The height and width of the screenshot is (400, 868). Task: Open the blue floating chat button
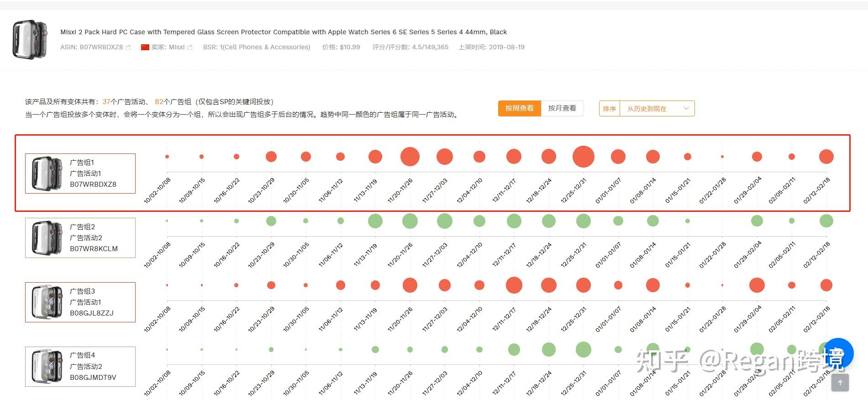click(x=839, y=353)
